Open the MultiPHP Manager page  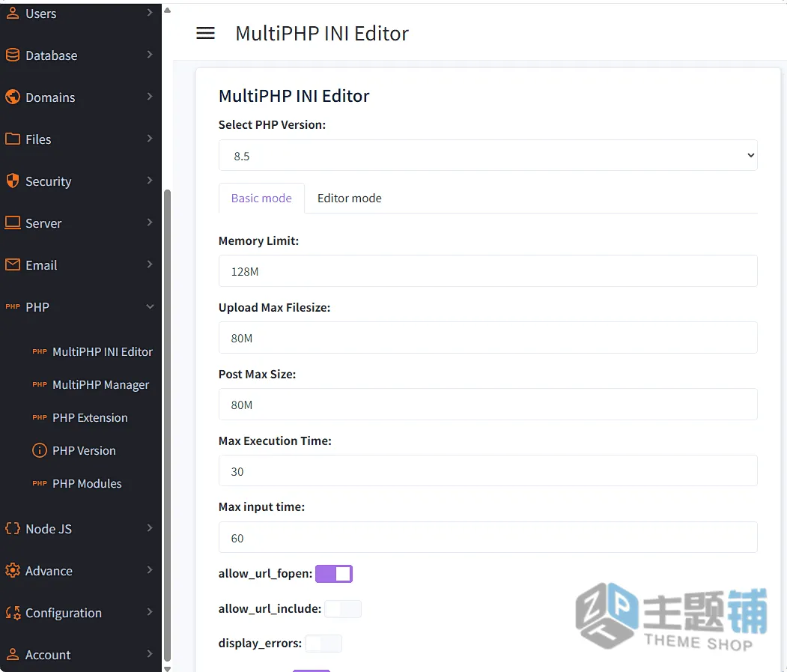(x=101, y=385)
